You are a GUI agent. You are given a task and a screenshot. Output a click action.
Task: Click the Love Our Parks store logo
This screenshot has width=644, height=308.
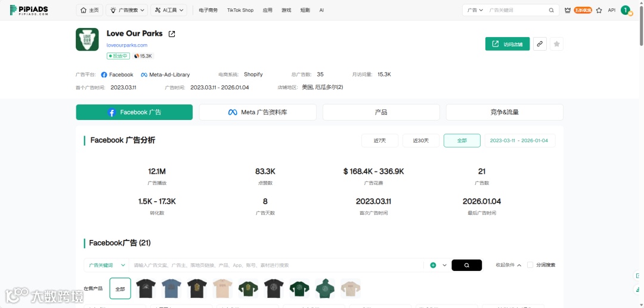click(x=87, y=39)
